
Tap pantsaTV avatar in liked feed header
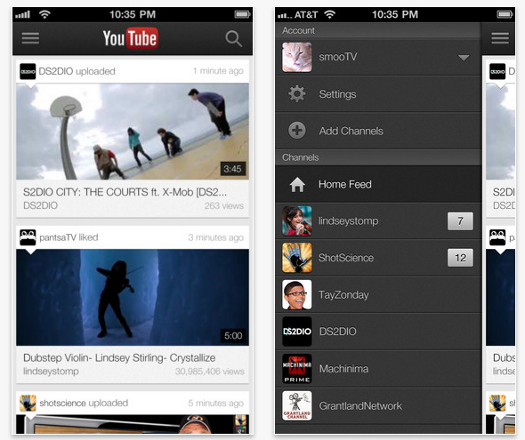pos(28,237)
